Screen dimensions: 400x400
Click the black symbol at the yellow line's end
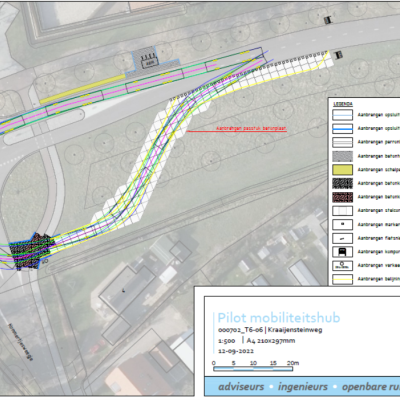[x=338, y=55]
